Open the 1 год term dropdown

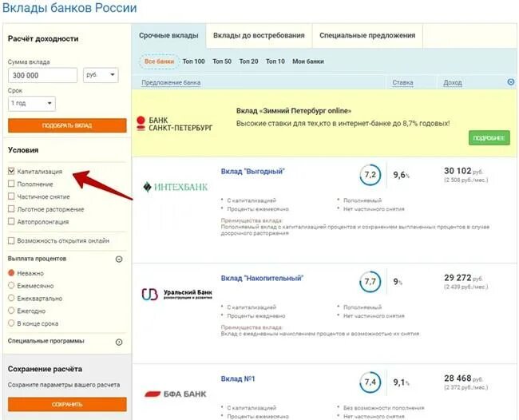click(x=32, y=104)
